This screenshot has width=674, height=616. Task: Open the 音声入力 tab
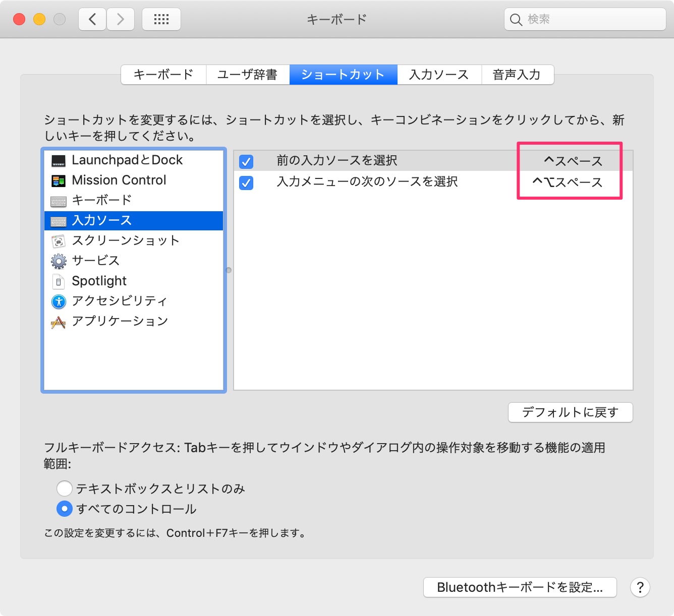(x=517, y=75)
